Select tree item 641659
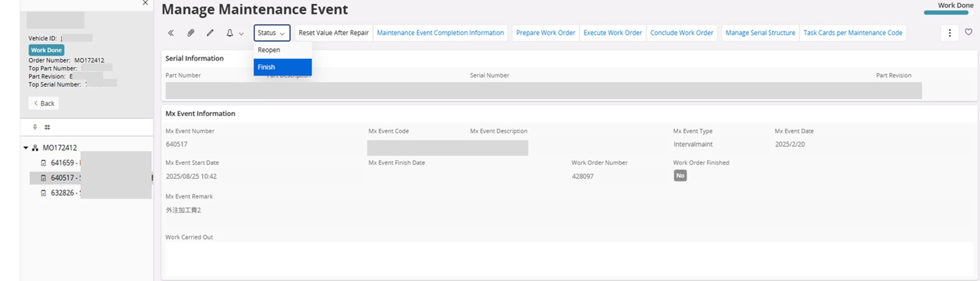Image resolution: width=980 pixels, height=281 pixels. tap(90, 163)
